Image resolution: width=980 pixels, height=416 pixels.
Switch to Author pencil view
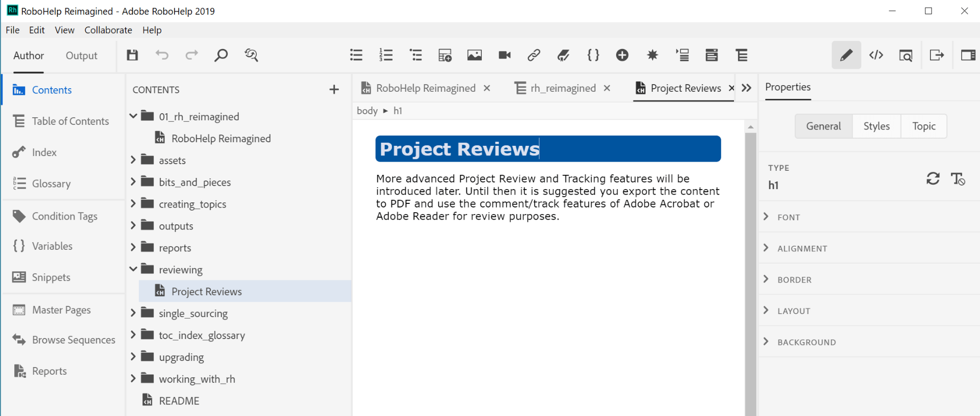pyautogui.click(x=846, y=55)
